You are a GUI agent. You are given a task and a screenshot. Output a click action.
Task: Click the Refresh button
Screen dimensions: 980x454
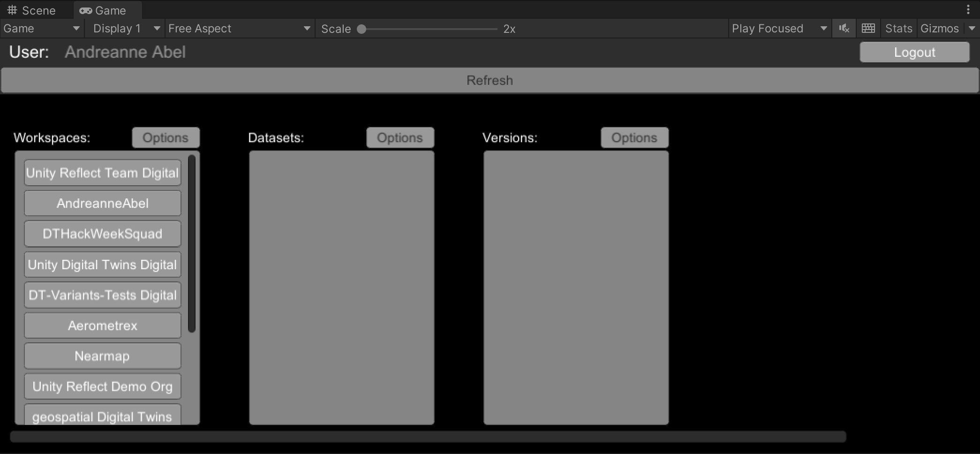point(490,80)
